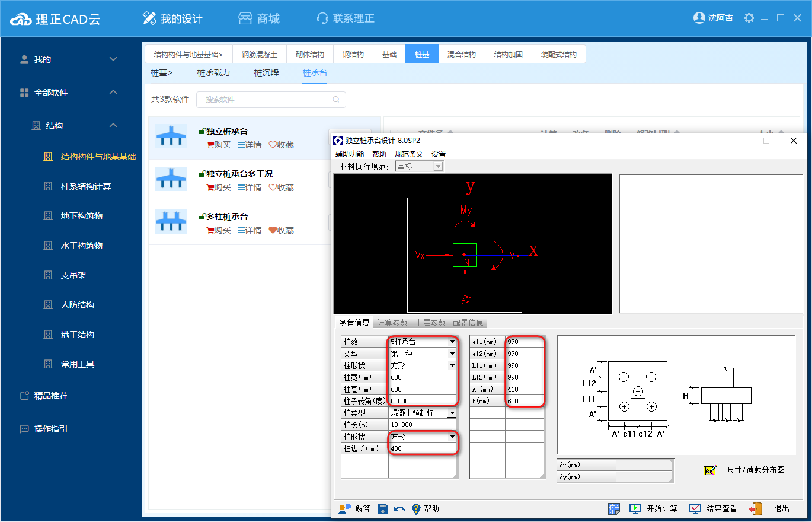Open the 辅助功能 menu

point(350,154)
